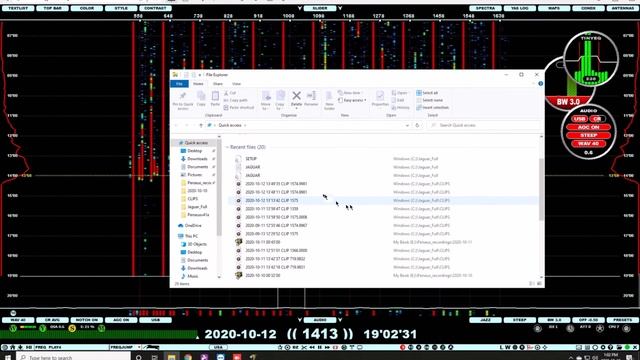Click Pin to Quick access in ribbon

(x=182, y=100)
